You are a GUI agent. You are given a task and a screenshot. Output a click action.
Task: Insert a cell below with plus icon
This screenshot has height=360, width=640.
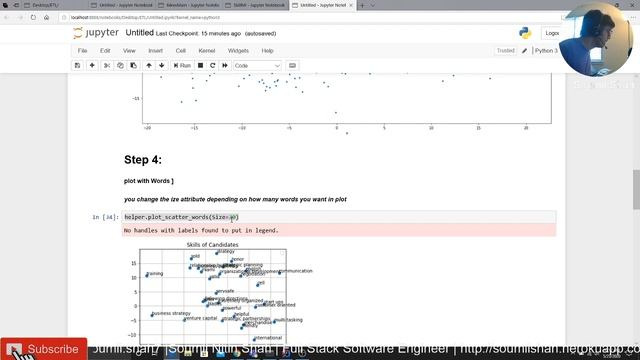92,65
